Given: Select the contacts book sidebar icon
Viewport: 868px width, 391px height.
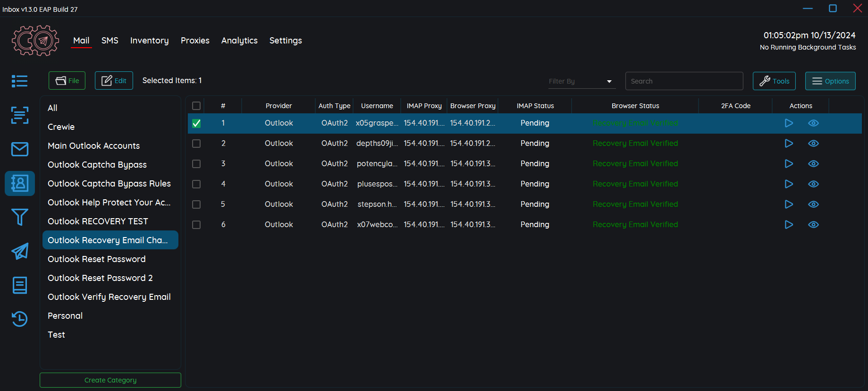Looking at the screenshot, I should click(x=19, y=183).
